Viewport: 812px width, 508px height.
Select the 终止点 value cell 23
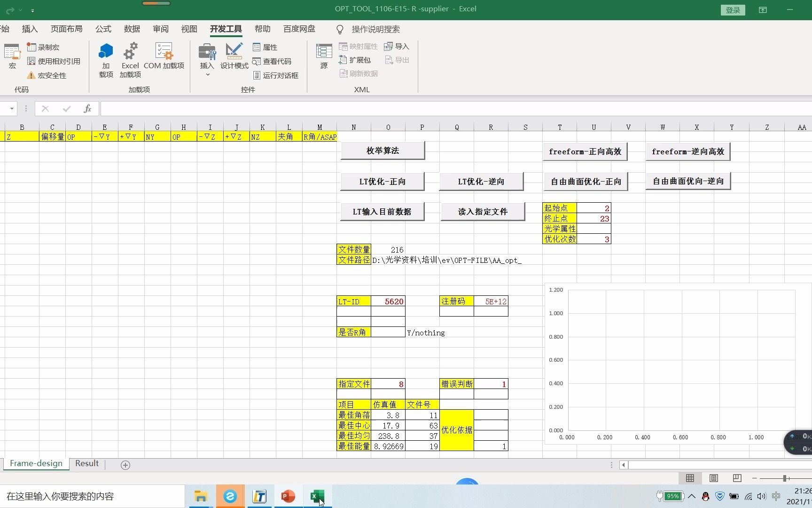[594, 219]
